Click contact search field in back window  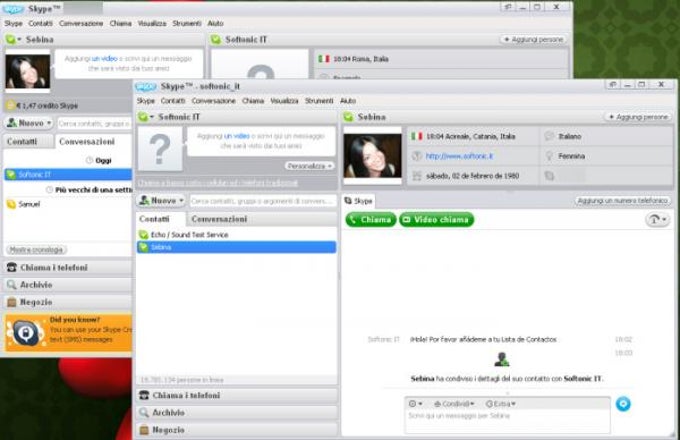tap(95, 124)
